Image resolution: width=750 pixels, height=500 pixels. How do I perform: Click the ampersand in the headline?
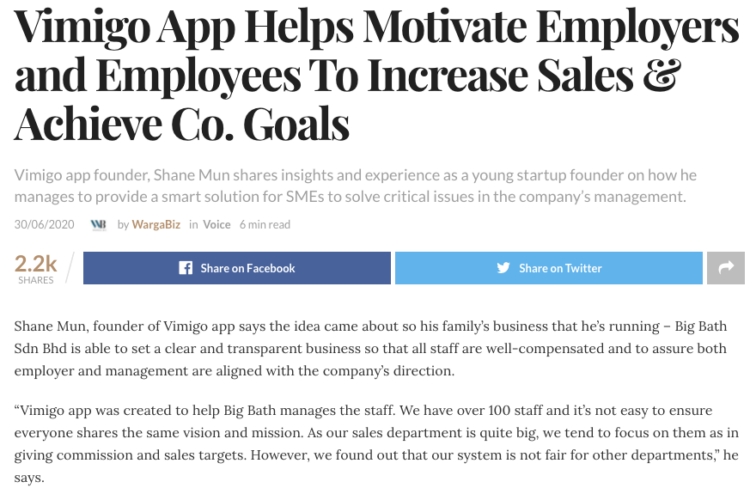(662, 76)
